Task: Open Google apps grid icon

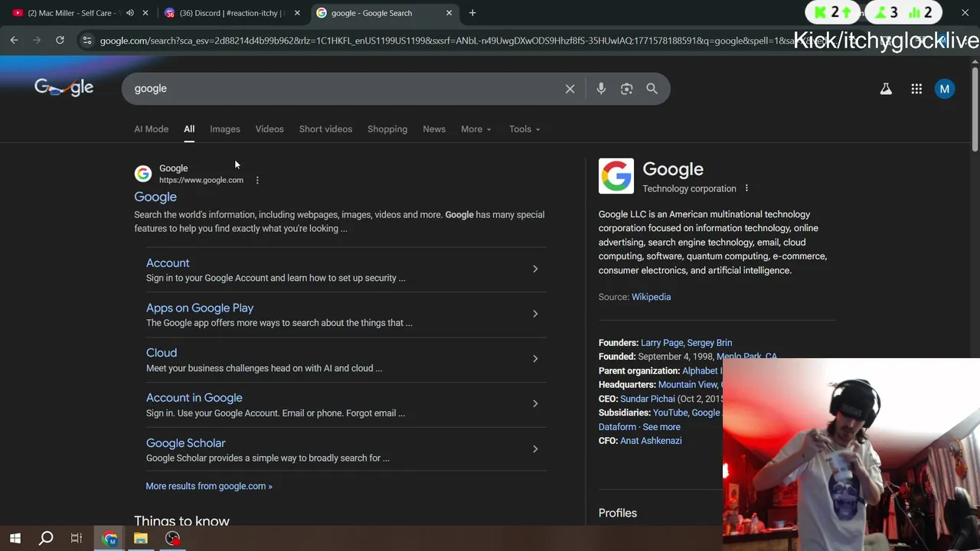Action: coord(916,89)
